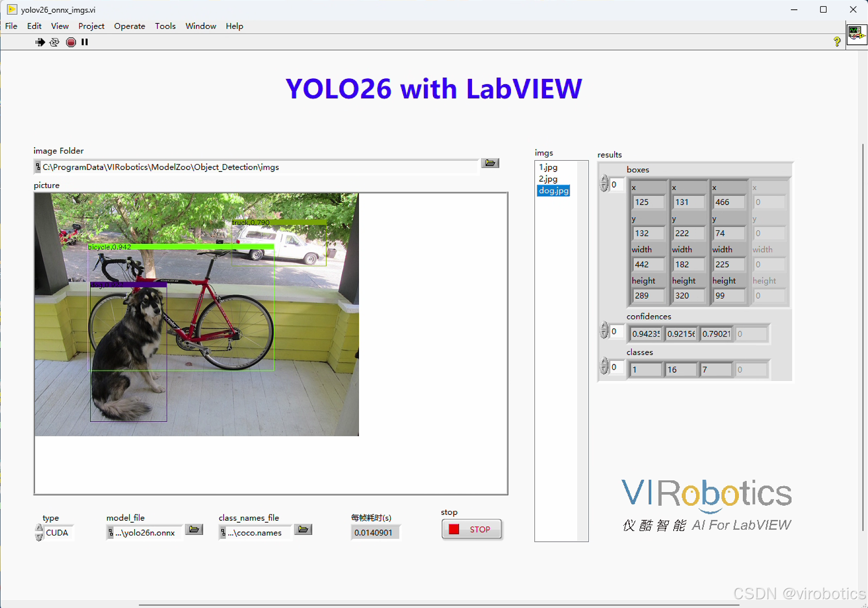Select dog.jpg in imgs list
Viewport: 868px width, 608px height.
click(x=554, y=190)
